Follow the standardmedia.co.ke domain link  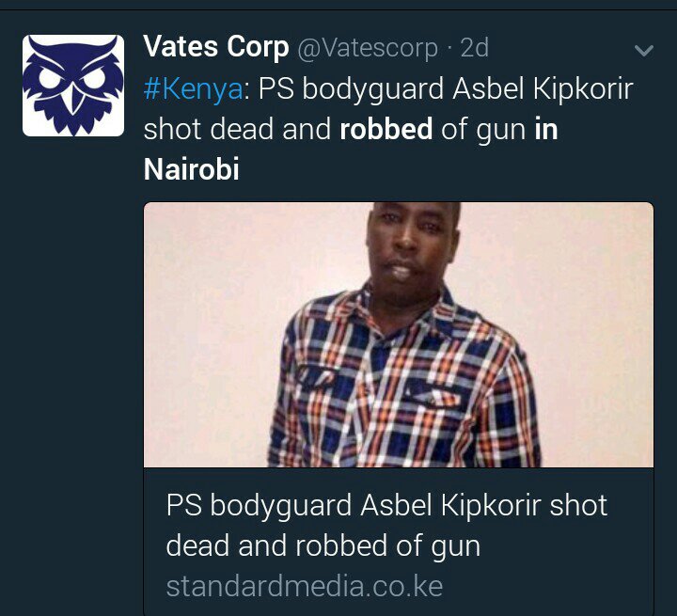click(305, 586)
